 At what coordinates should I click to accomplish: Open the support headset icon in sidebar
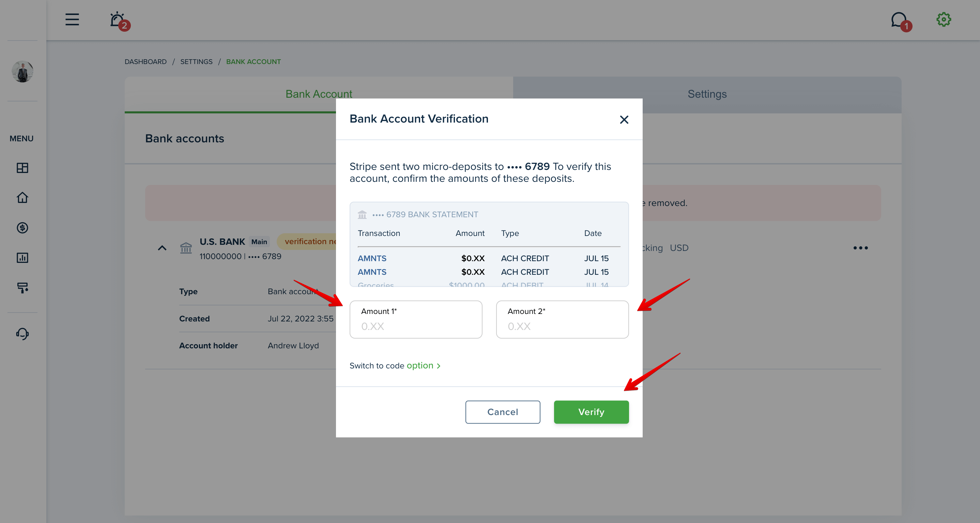pyautogui.click(x=22, y=334)
